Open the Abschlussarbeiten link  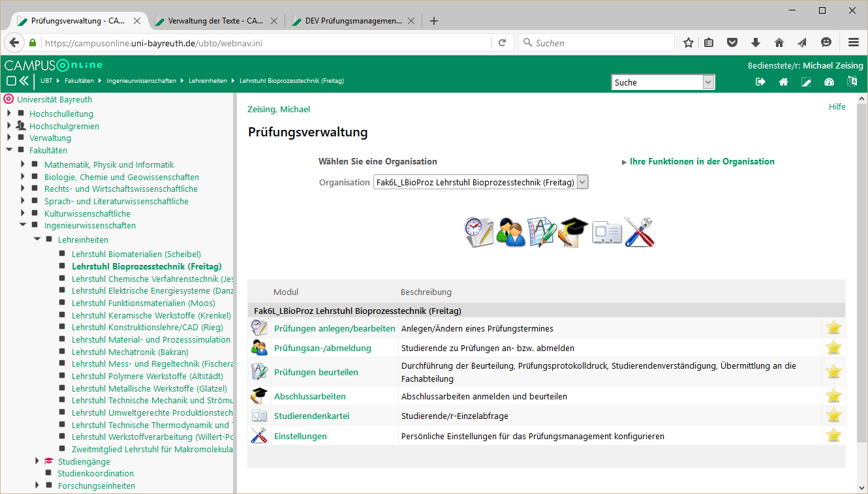(310, 396)
